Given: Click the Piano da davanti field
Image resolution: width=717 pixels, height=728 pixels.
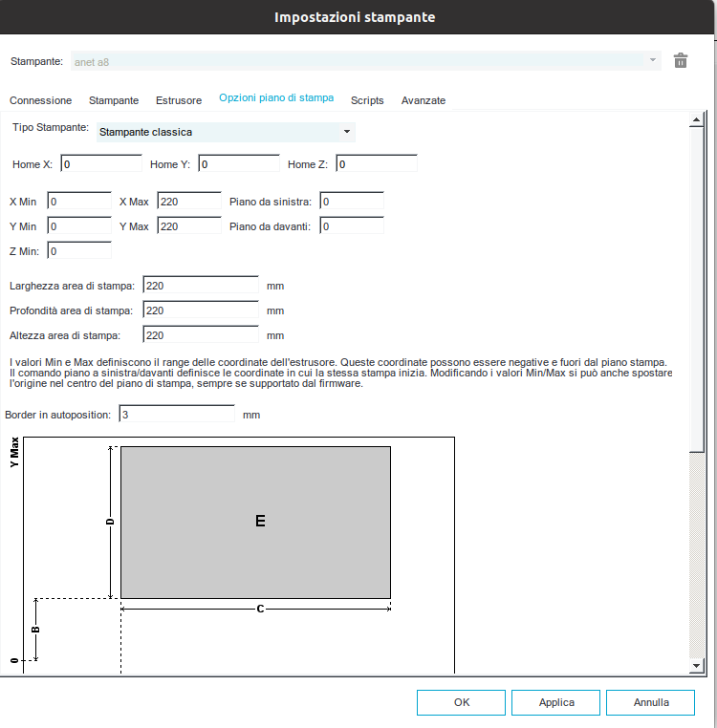Looking at the screenshot, I should 352,225.
